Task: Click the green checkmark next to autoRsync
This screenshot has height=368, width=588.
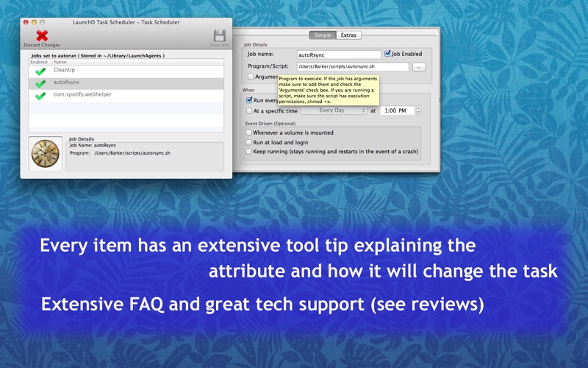Action: [x=40, y=84]
